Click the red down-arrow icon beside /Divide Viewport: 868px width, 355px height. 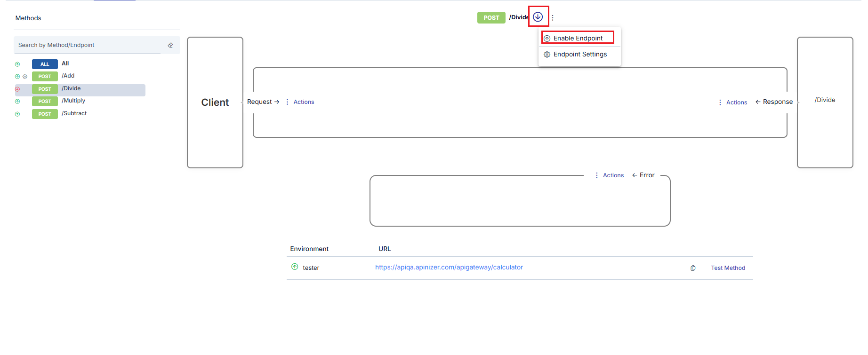click(x=17, y=89)
